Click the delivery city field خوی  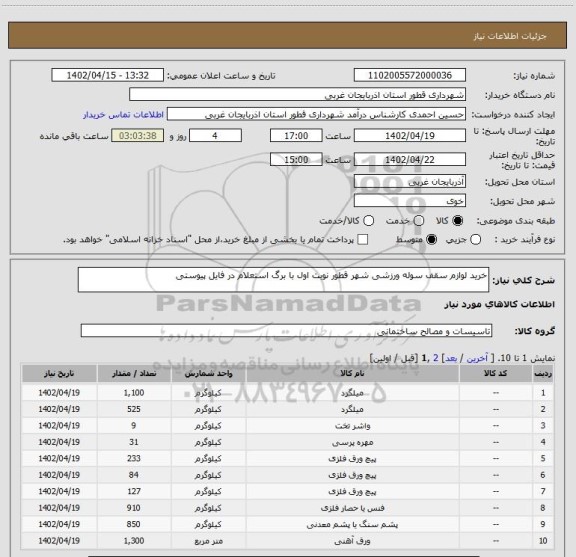pyautogui.click(x=410, y=201)
